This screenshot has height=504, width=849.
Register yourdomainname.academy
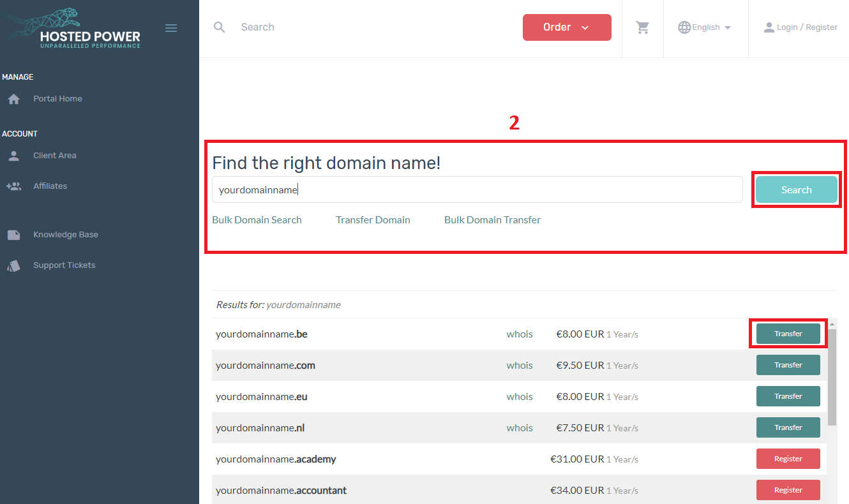coord(788,459)
